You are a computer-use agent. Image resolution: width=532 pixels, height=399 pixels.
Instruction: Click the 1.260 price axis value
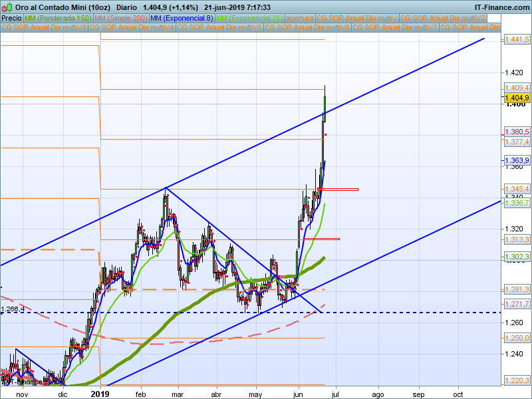514,323
